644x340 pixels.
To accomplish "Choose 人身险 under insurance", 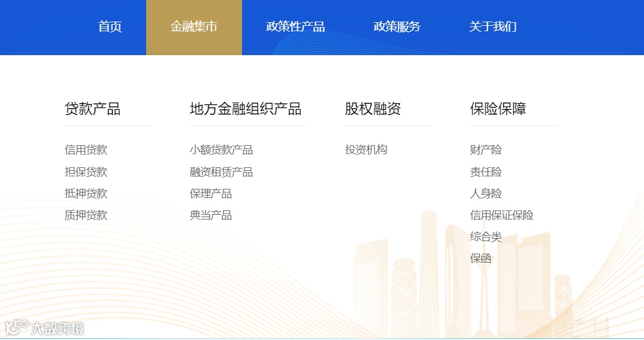I will point(486,193).
